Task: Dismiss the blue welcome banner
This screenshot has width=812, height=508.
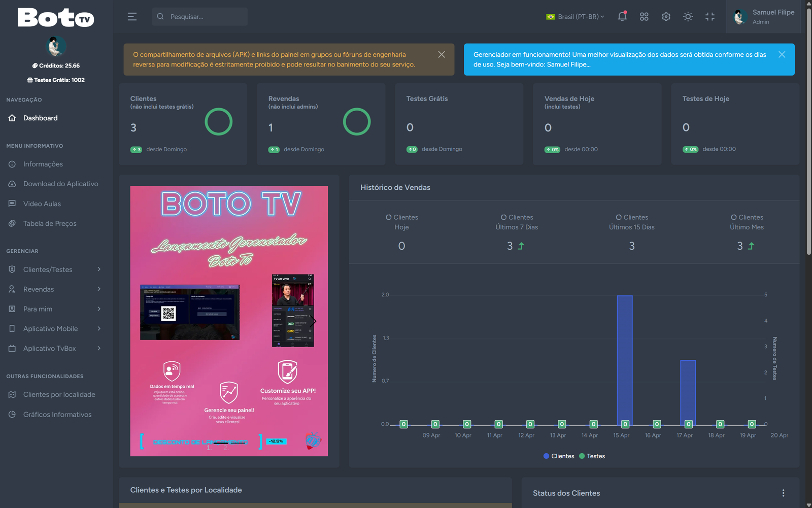Action: point(782,54)
